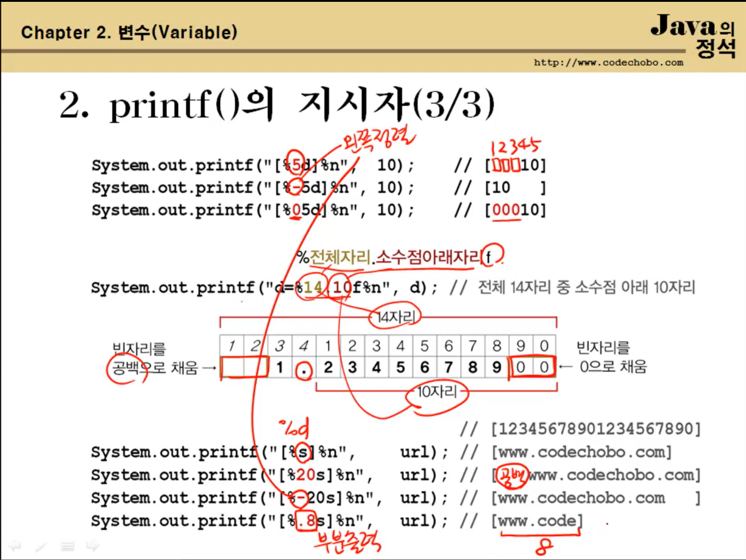Click the output comment [www.code]
The width and height of the screenshot is (746, 560).
pyautogui.click(x=537, y=521)
